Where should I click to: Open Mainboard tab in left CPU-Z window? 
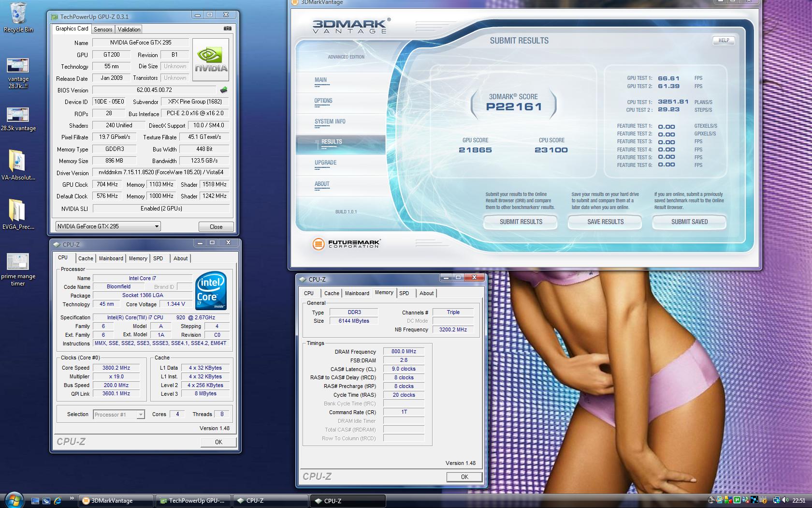(x=111, y=258)
